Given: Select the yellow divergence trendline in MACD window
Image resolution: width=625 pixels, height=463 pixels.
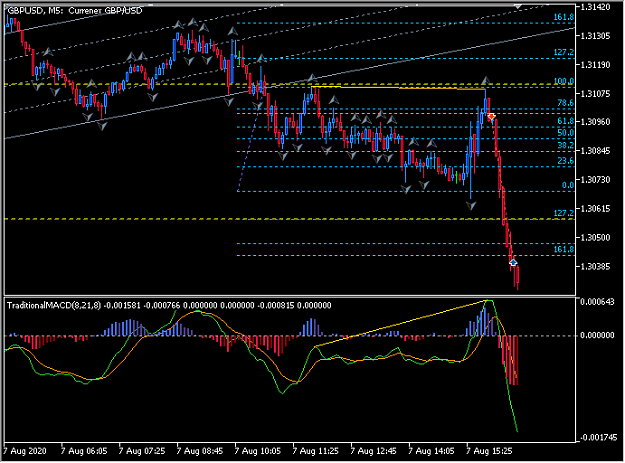Looking at the screenshot, I should point(403,323).
